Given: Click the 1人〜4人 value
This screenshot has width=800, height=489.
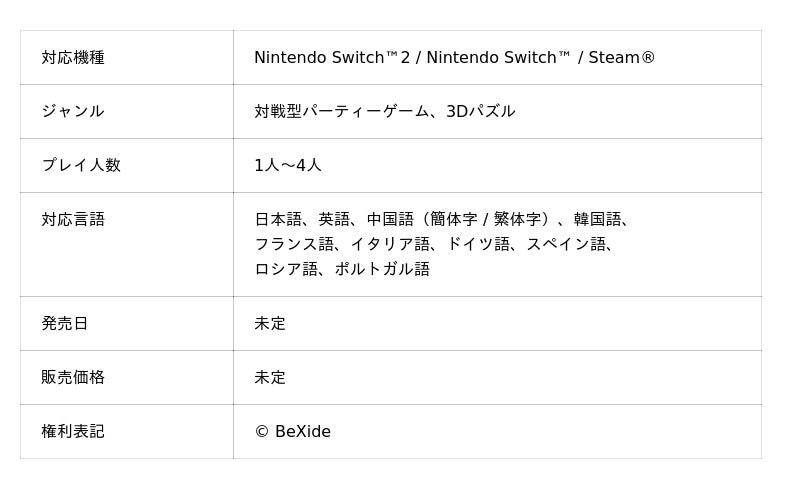Looking at the screenshot, I should point(288,166).
